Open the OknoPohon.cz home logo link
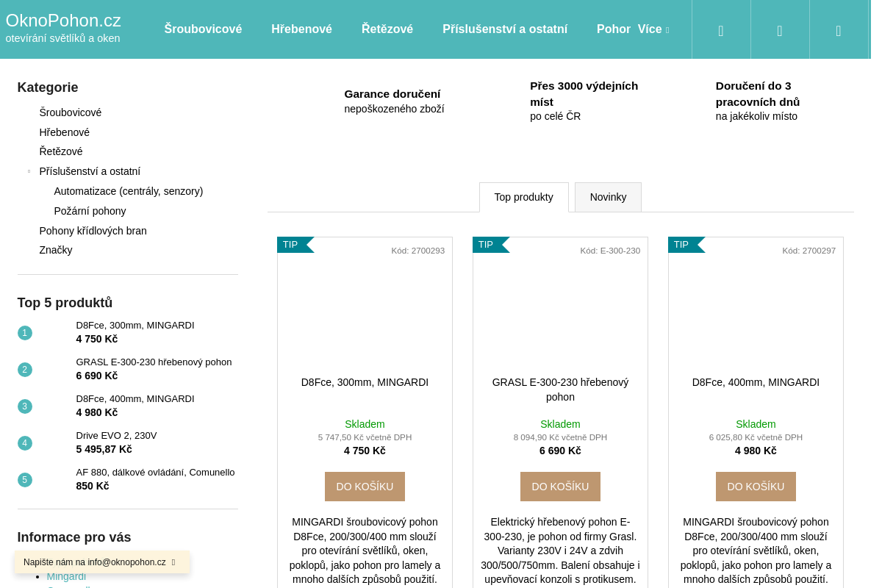The width and height of the screenshot is (882, 588). click(x=63, y=28)
